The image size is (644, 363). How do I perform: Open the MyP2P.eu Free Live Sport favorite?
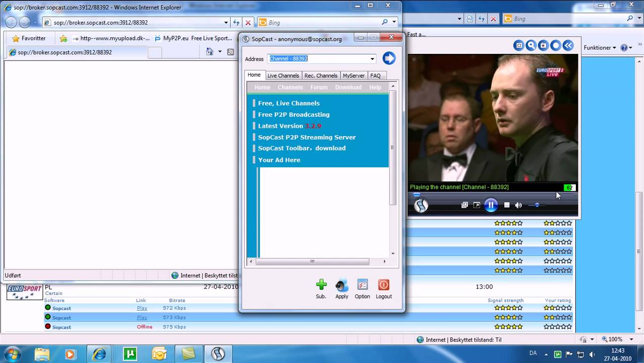click(193, 38)
